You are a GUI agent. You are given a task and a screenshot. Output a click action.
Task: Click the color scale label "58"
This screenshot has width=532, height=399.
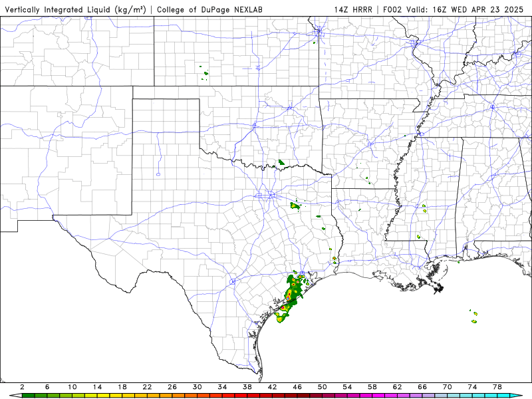click(372, 387)
